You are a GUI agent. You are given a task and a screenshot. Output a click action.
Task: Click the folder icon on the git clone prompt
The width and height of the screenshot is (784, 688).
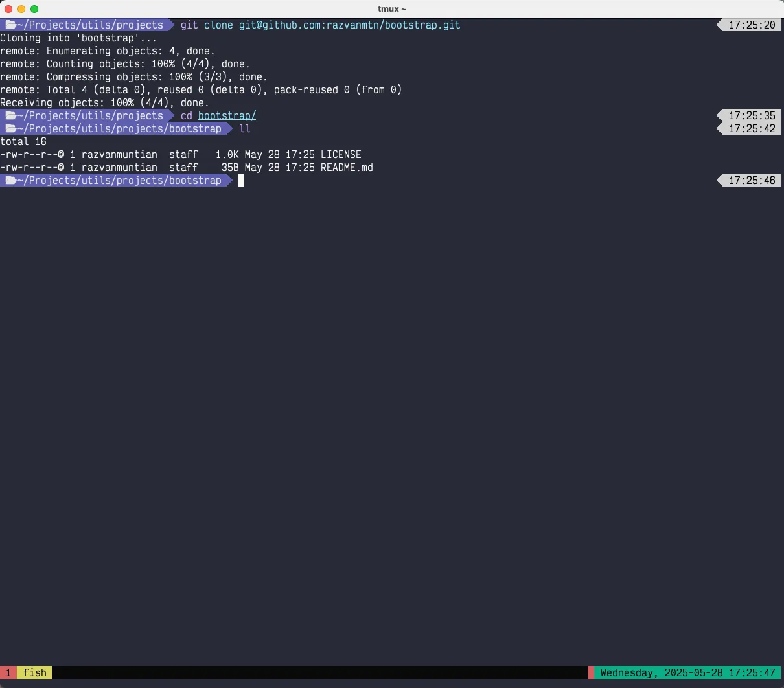pyautogui.click(x=10, y=25)
